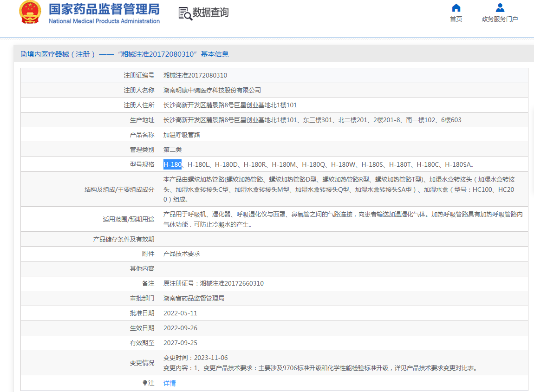Click the 其他内容 row label
This screenshot has width=534, height=392.
pos(142,269)
